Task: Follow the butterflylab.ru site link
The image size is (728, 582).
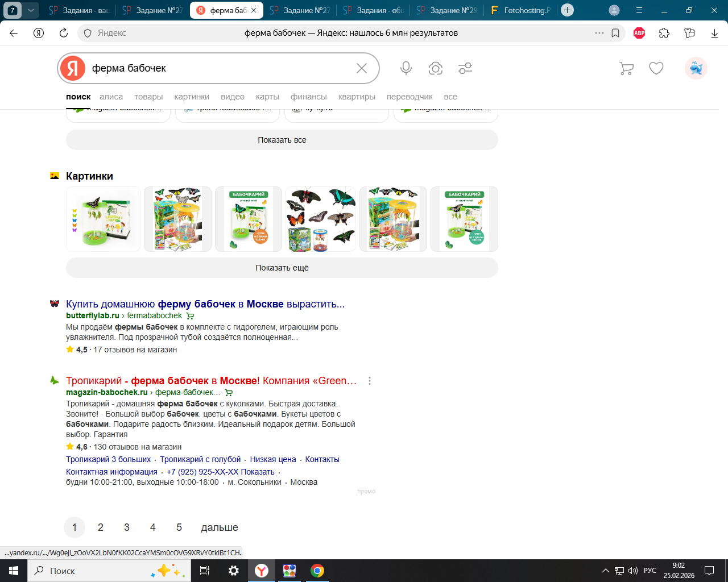Action: click(93, 315)
